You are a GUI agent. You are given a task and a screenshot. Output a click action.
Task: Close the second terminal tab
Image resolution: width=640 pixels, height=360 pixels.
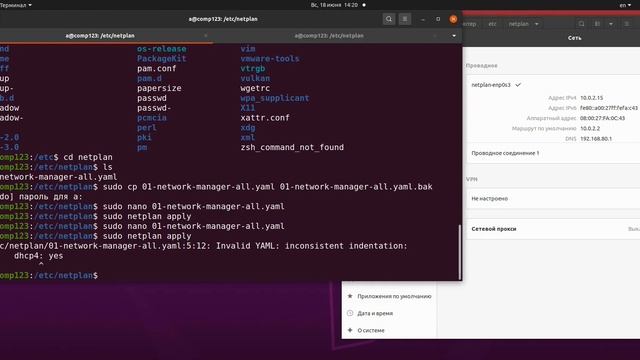click(435, 36)
